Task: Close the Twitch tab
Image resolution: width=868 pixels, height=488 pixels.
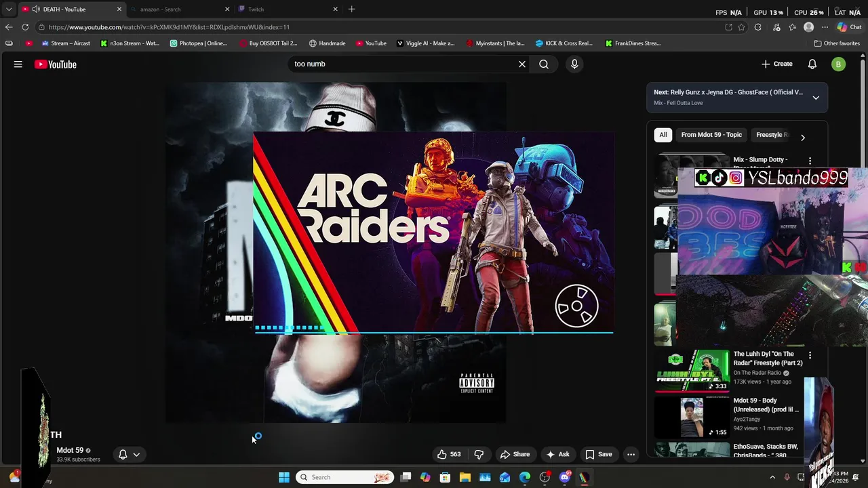Action: point(335,9)
